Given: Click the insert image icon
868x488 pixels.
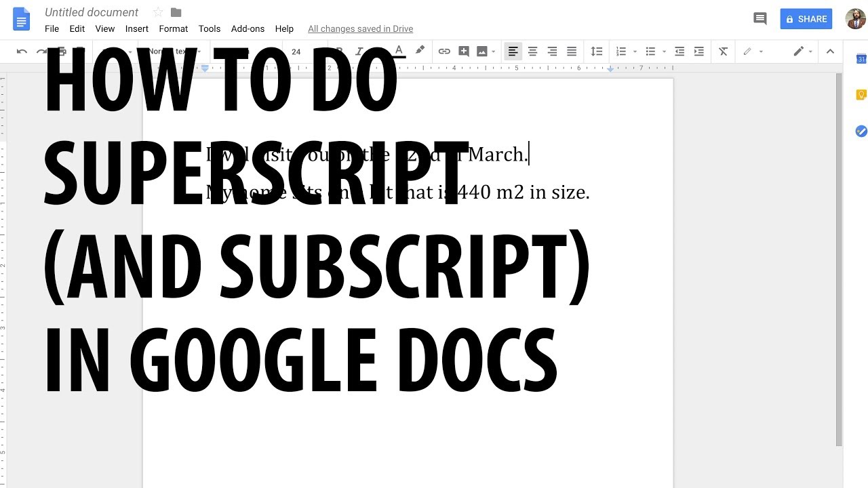Looking at the screenshot, I should click(x=482, y=52).
